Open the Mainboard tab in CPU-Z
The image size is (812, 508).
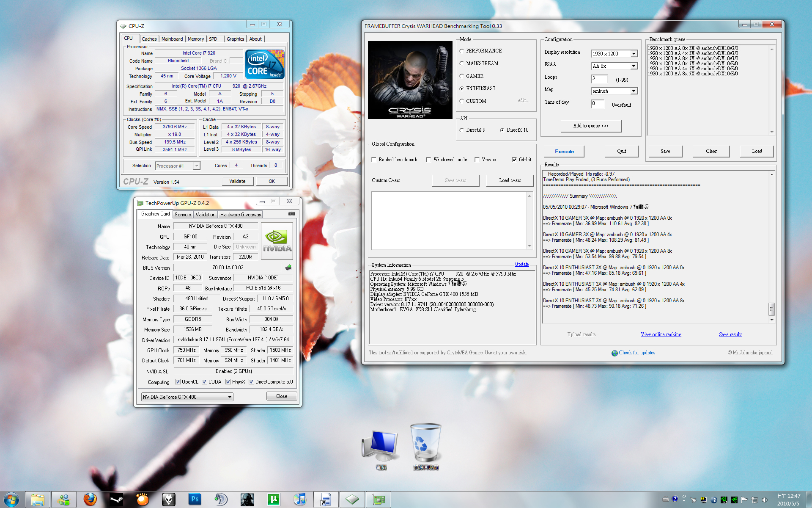click(172, 39)
